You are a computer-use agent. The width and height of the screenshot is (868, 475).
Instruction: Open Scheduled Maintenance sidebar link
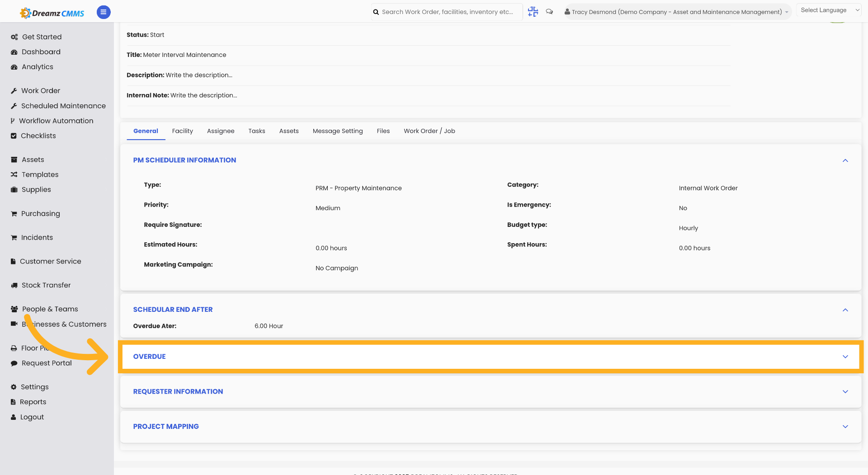(x=63, y=106)
